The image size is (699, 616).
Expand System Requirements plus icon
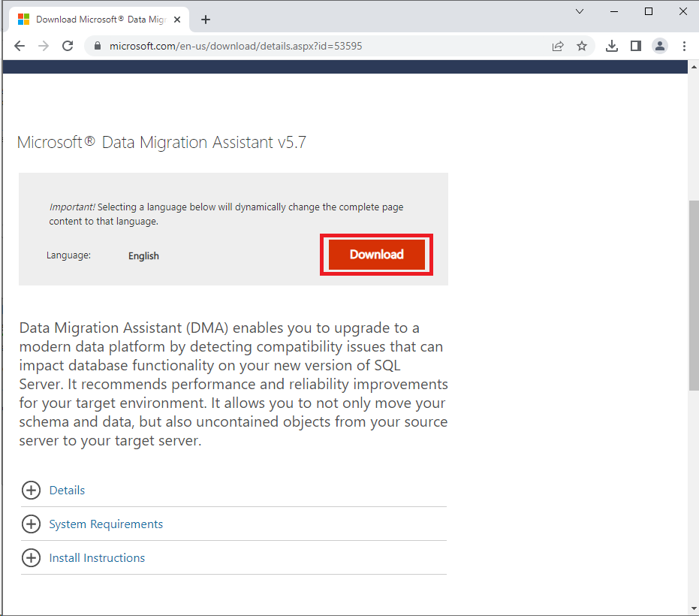point(31,524)
